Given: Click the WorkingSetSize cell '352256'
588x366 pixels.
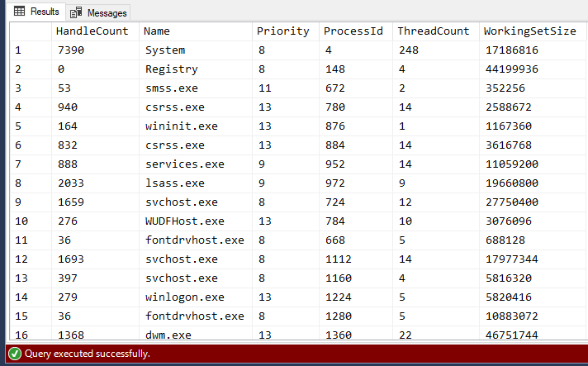Looking at the screenshot, I should [533, 88].
